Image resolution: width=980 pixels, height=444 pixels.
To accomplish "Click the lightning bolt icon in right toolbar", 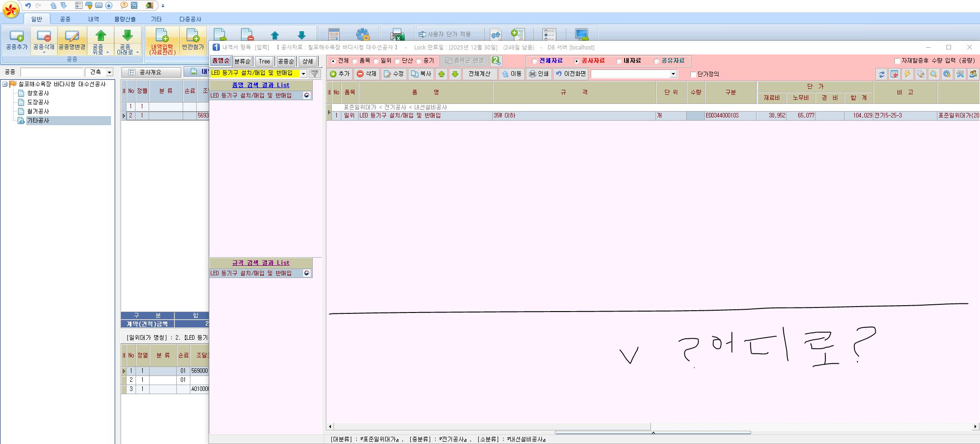I will click(x=907, y=74).
